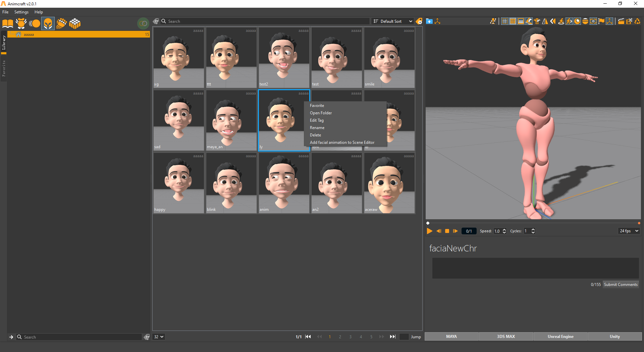Viewport: 644px width, 352px height.
Task: Click the mirror triangle icon
Action: [545, 21]
